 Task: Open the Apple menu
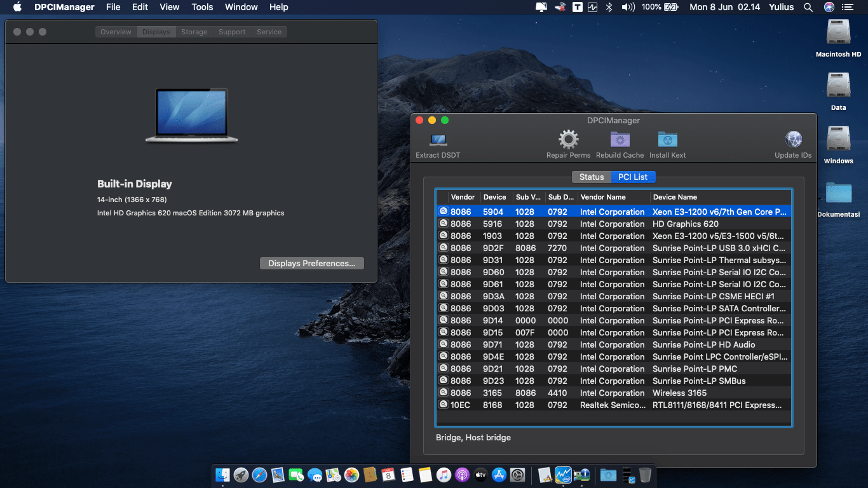17,7
